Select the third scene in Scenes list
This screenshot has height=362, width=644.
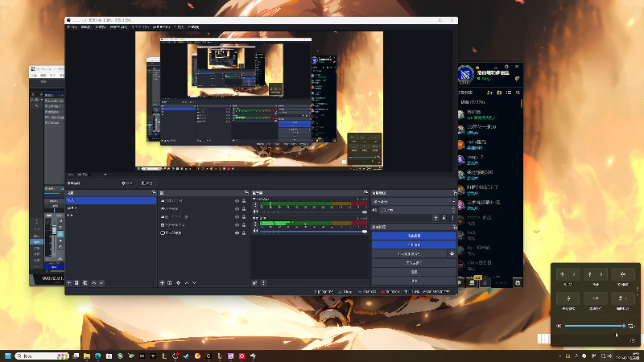[x=111, y=215]
